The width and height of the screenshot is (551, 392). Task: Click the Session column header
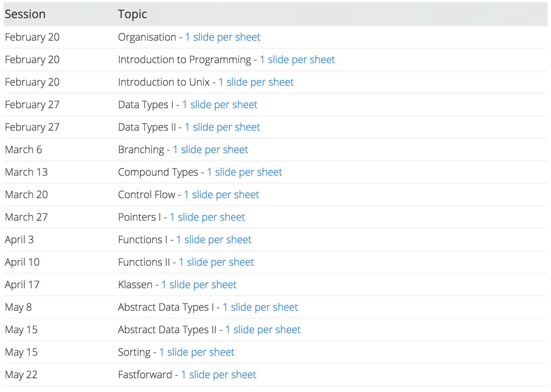point(25,14)
